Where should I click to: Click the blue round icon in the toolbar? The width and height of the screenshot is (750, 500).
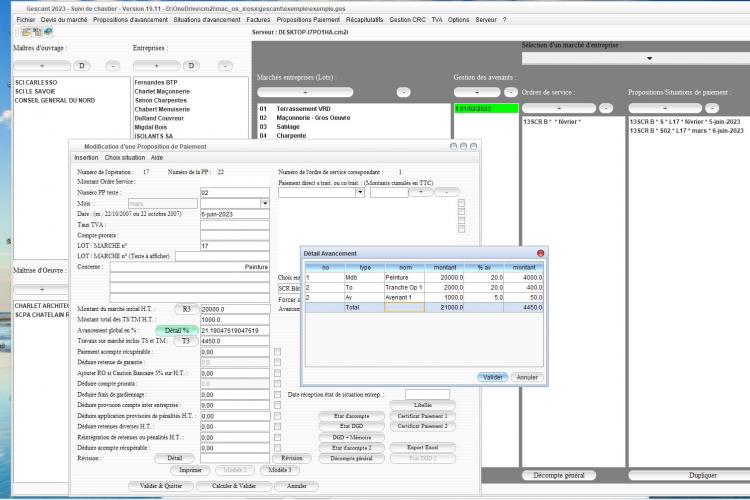tap(48, 32)
